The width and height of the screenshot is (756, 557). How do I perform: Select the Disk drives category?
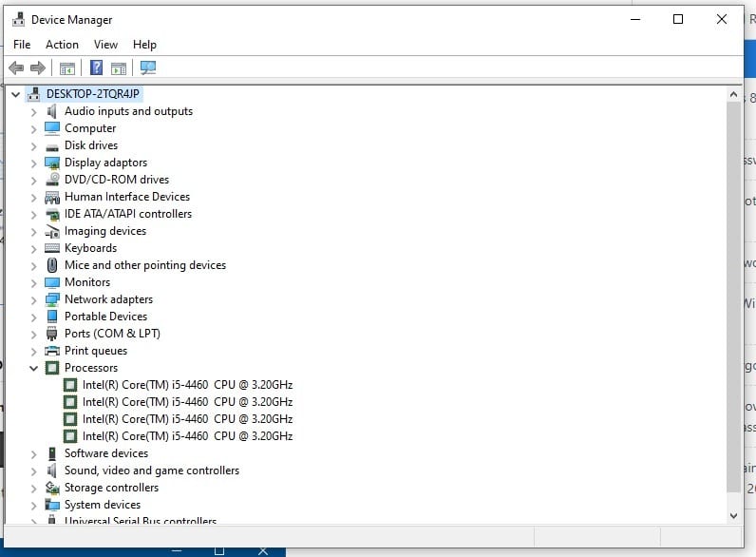[91, 145]
